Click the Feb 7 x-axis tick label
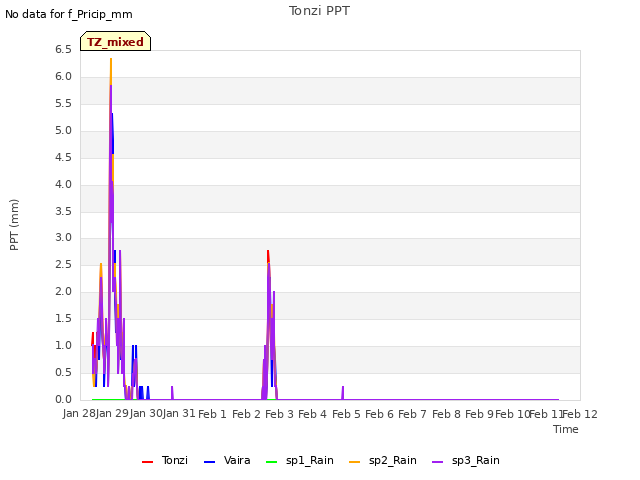 click(x=412, y=414)
